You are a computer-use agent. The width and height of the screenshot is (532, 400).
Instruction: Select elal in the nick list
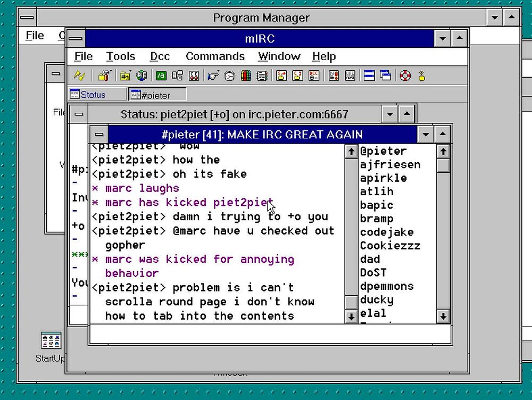(x=373, y=313)
